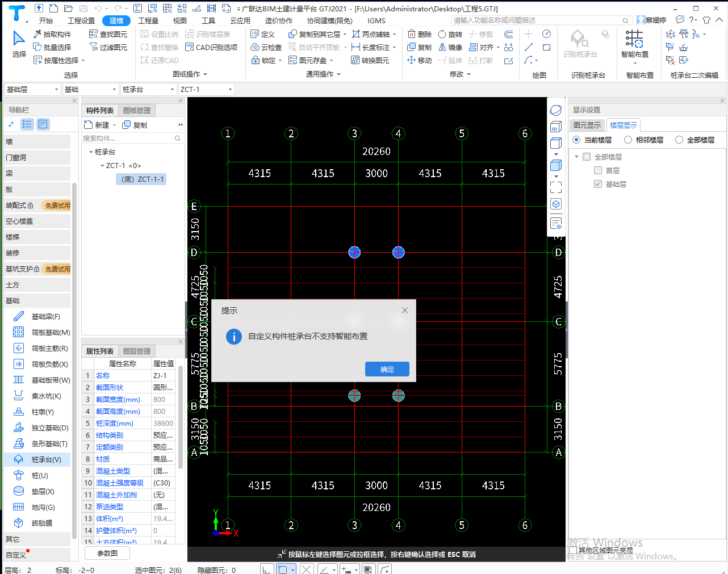Switch to 图层管理 tab

click(137, 351)
